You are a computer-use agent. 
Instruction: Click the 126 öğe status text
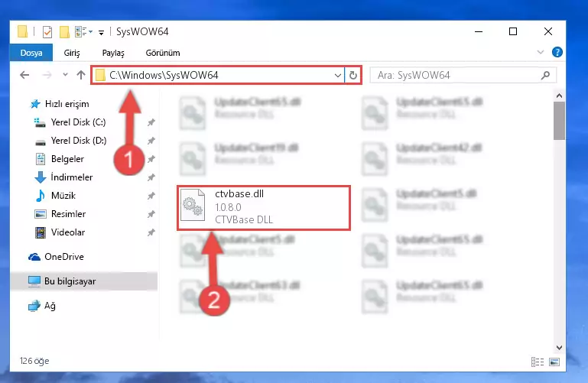pyautogui.click(x=34, y=361)
